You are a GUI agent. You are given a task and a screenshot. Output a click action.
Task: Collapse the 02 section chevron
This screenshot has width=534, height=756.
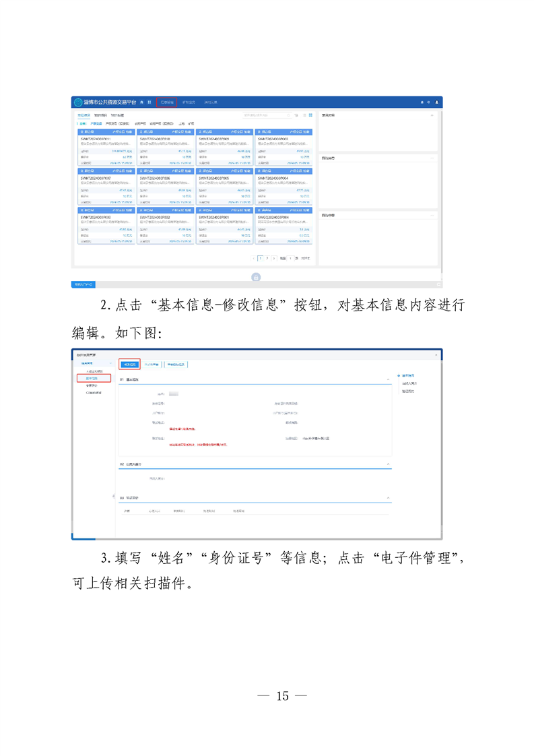pyautogui.click(x=389, y=464)
